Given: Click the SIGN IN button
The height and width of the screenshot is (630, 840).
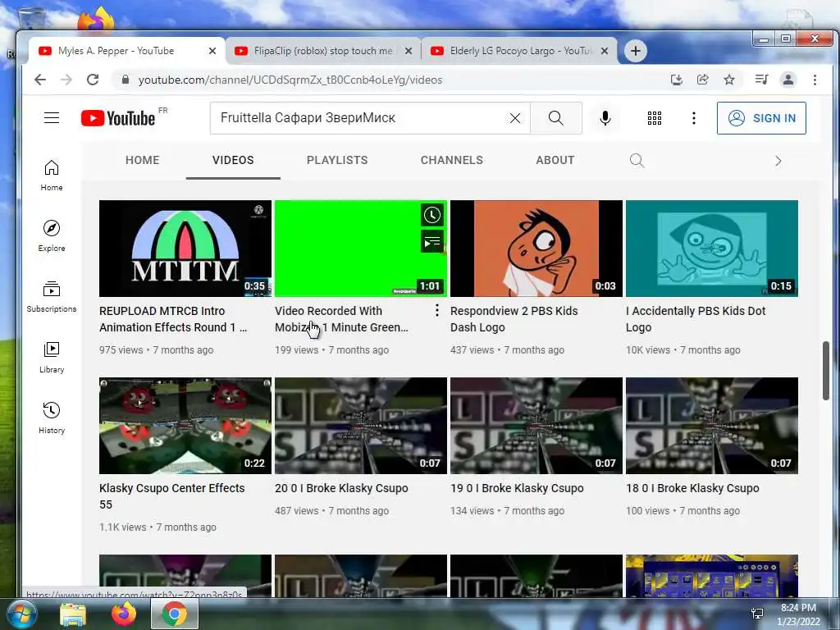Looking at the screenshot, I should [x=761, y=118].
